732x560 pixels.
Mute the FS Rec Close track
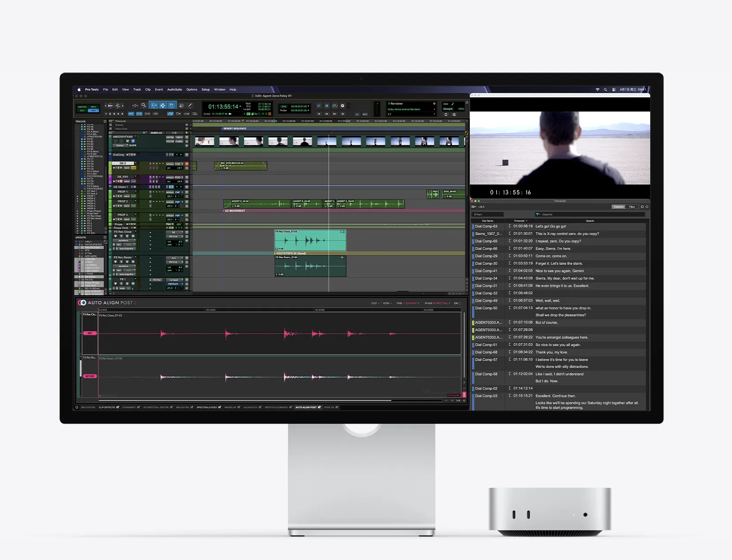click(x=133, y=236)
